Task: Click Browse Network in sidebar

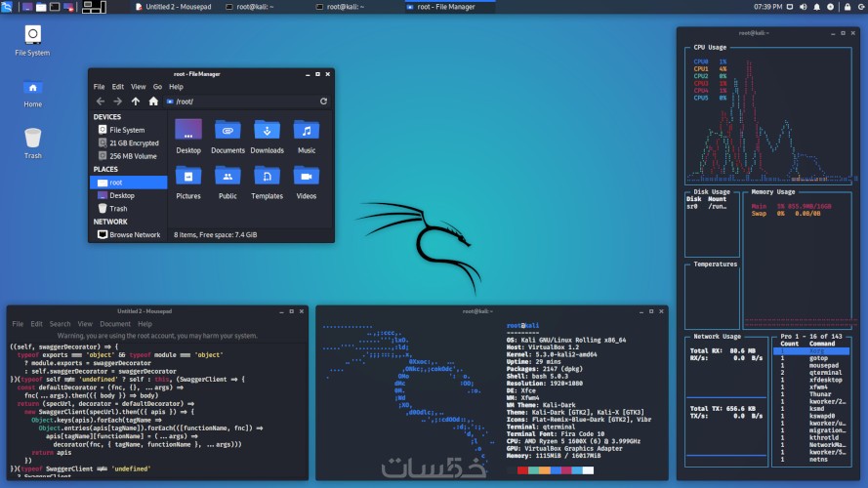Action: pos(129,234)
